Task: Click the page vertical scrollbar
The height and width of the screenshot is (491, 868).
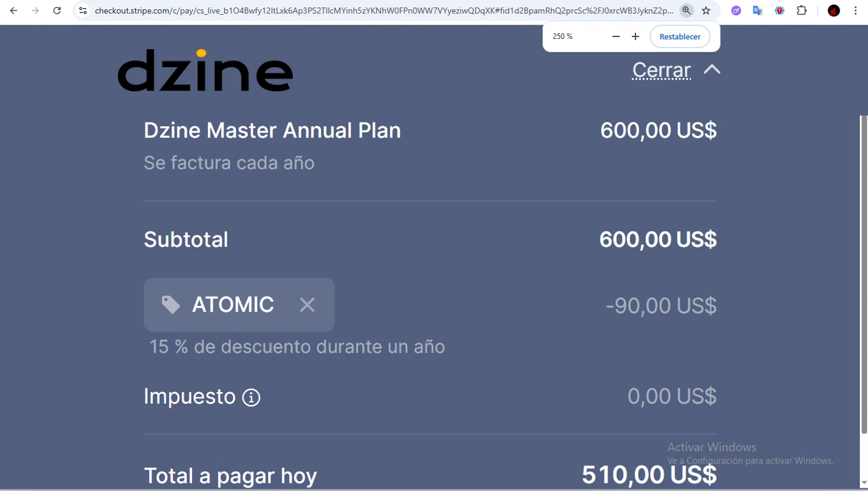Action: pyautogui.click(x=864, y=274)
